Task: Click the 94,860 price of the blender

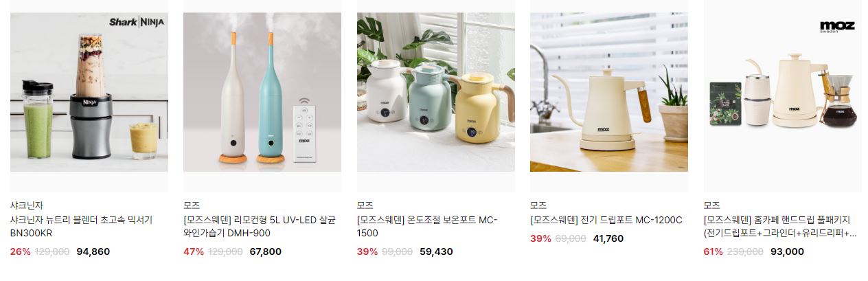Action: pyautogui.click(x=93, y=251)
